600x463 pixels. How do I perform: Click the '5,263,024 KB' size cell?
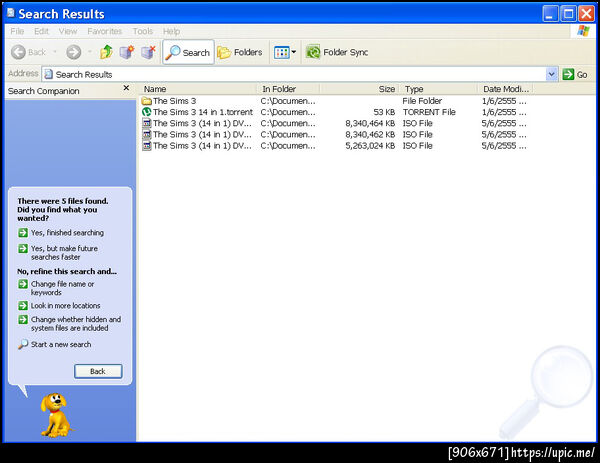pos(370,146)
